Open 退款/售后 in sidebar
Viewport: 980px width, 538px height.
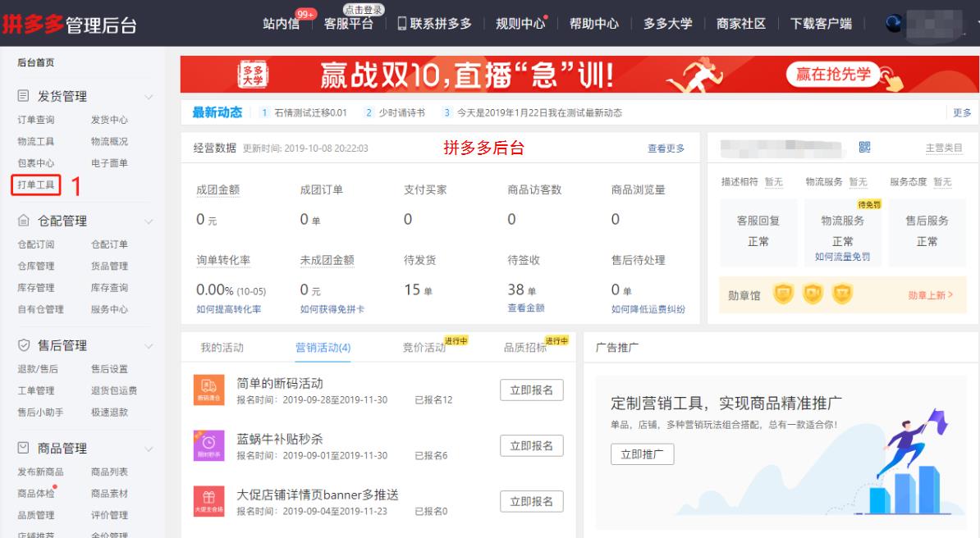38,369
